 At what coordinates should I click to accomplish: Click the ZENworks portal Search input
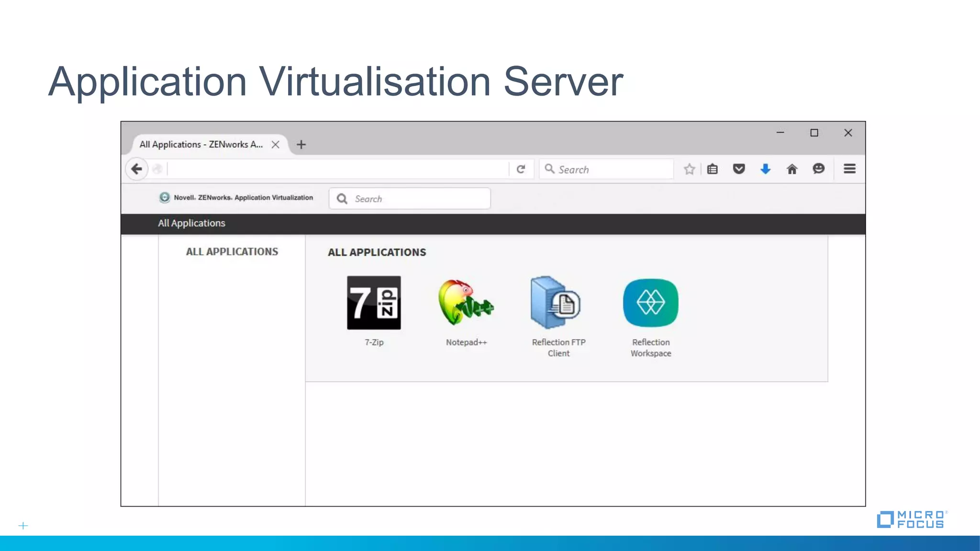410,198
